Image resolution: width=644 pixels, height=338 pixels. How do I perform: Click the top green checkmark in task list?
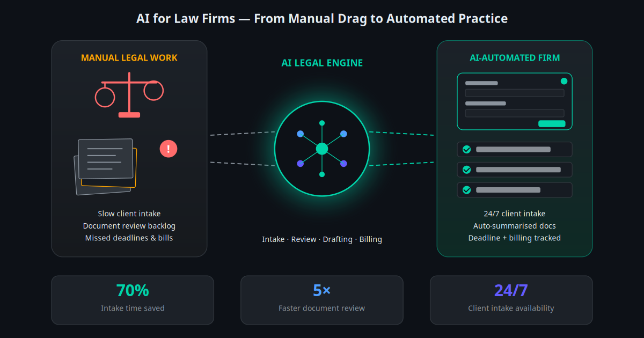pos(467,149)
